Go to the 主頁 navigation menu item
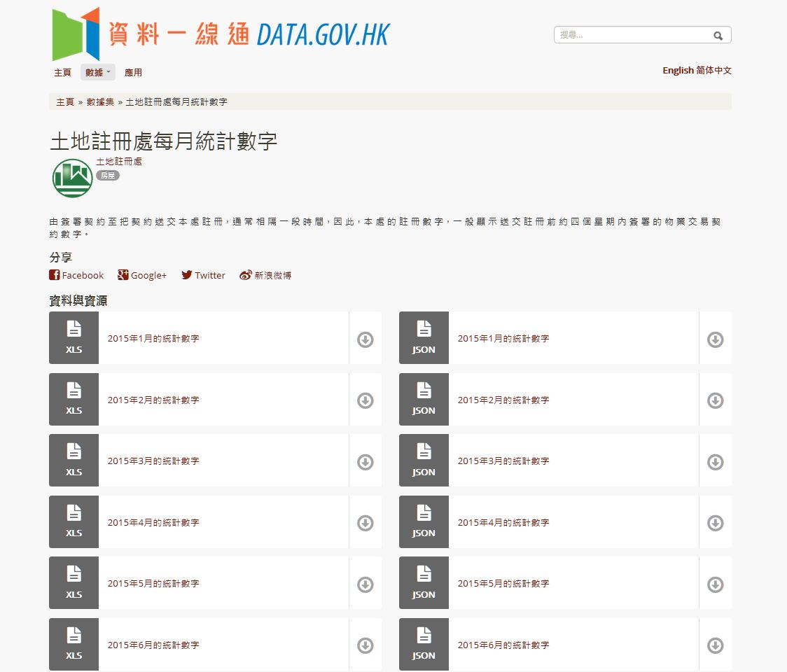This screenshot has height=672, width=787. click(62, 72)
